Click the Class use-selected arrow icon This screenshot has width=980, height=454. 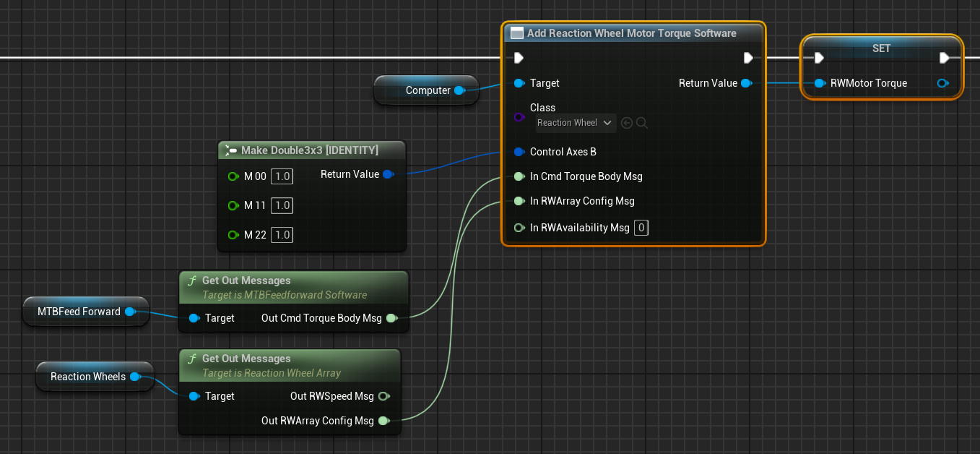pos(627,123)
